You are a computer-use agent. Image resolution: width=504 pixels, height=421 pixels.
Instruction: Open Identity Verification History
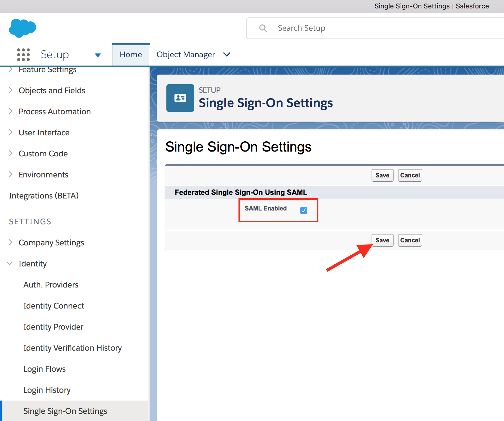point(72,348)
